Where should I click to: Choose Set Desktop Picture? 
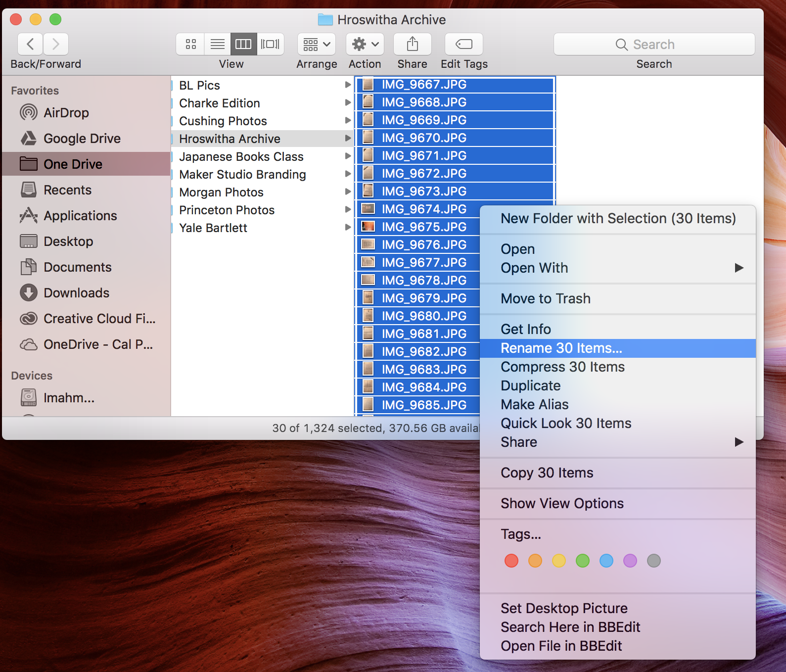coord(618,608)
